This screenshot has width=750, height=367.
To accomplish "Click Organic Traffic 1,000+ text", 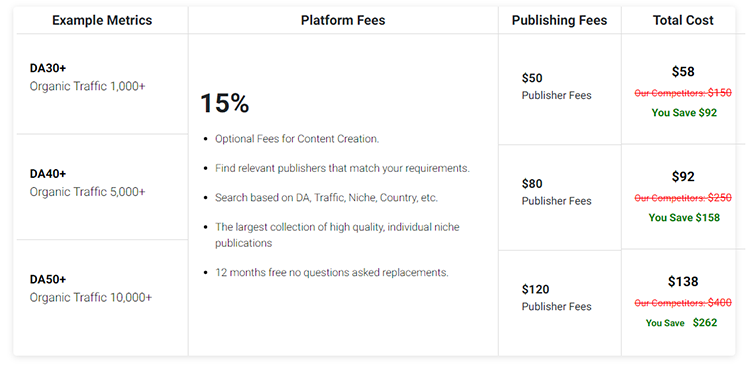I will click(88, 87).
